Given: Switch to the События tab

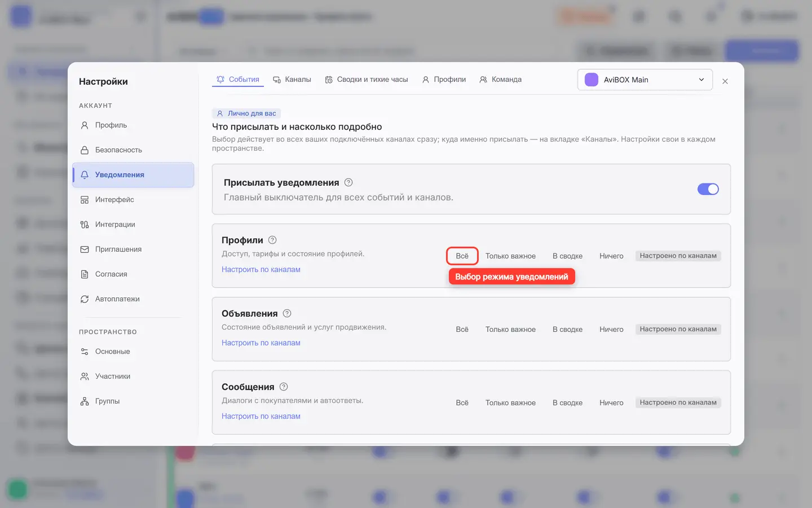Looking at the screenshot, I should coord(238,80).
